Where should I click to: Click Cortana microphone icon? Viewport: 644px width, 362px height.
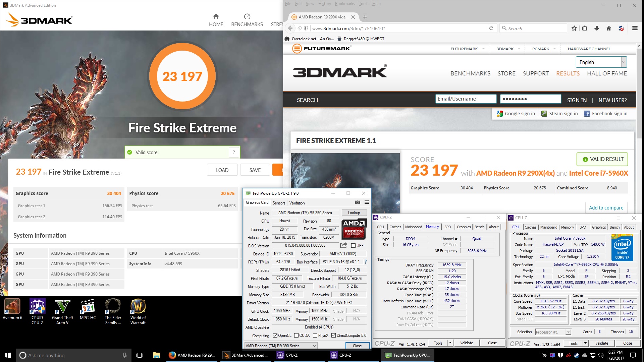click(124, 355)
